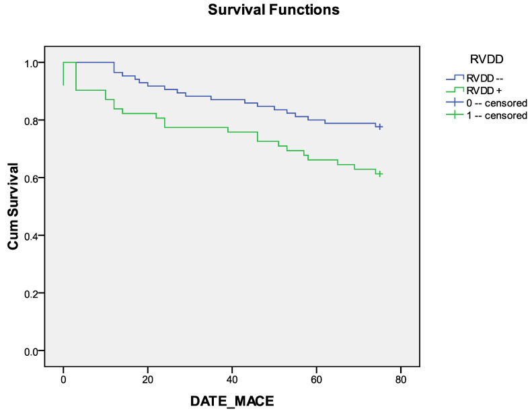The width and height of the screenshot is (532, 413).
Task: Select the RVDD + legend label
Action: 484,91
